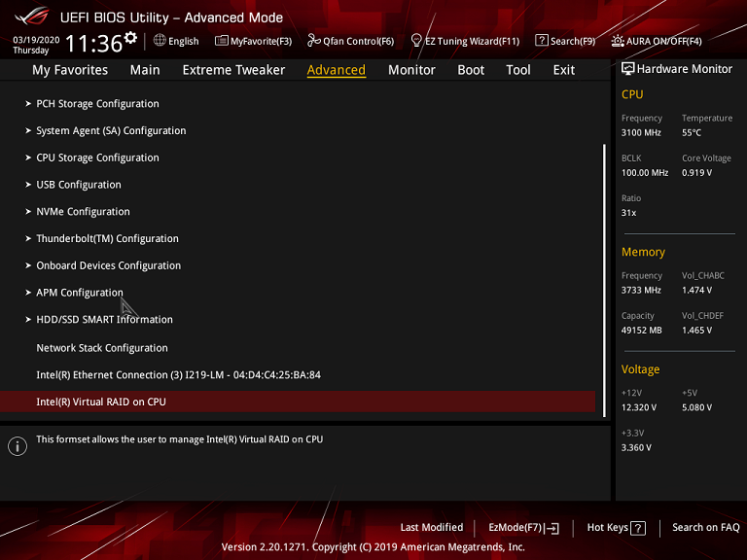Click Search on FAQ link
Image resolution: width=747 pixels, height=560 pixels.
coord(705,527)
